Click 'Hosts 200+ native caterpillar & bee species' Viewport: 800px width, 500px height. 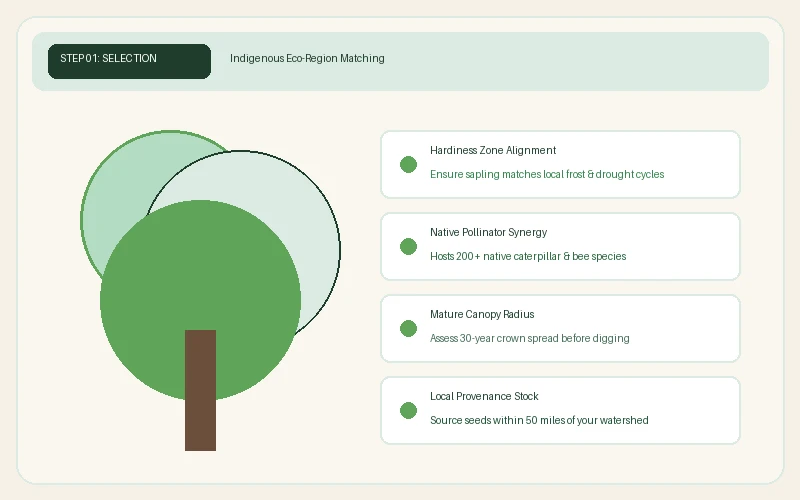click(x=528, y=256)
